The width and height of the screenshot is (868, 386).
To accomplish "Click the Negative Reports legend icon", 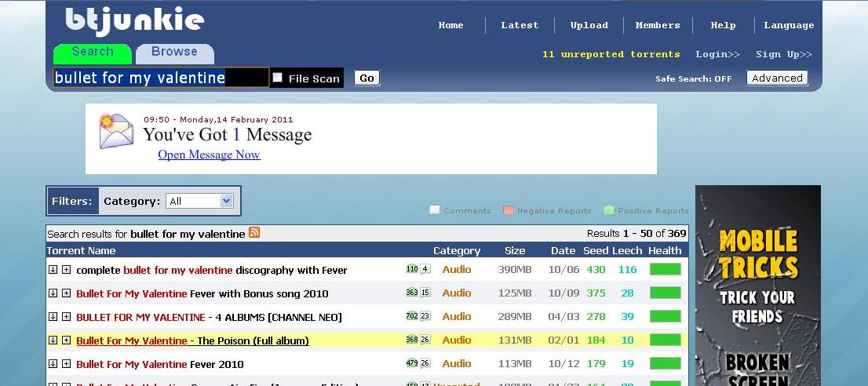I will coord(509,210).
